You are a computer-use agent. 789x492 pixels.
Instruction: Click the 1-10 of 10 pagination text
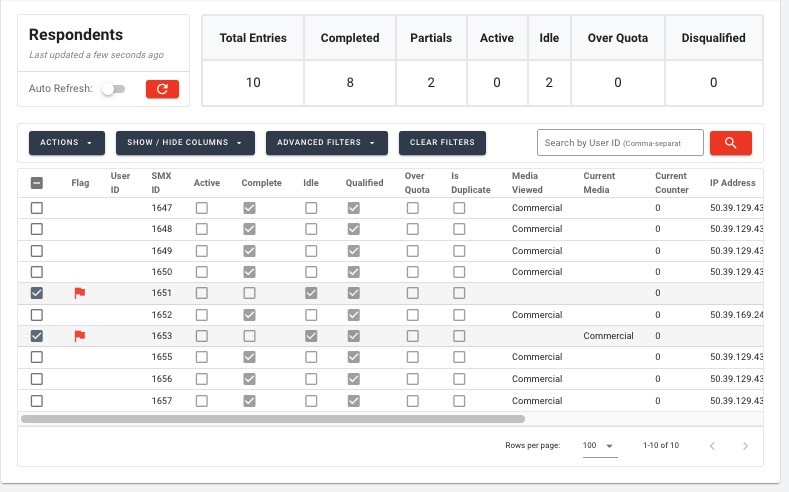(x=661, y=445)
